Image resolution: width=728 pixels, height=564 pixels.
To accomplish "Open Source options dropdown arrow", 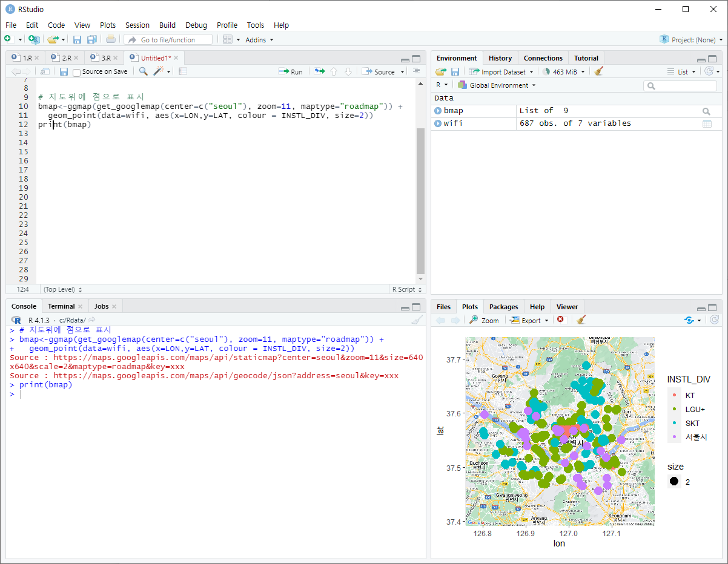I will click(403, 72).
